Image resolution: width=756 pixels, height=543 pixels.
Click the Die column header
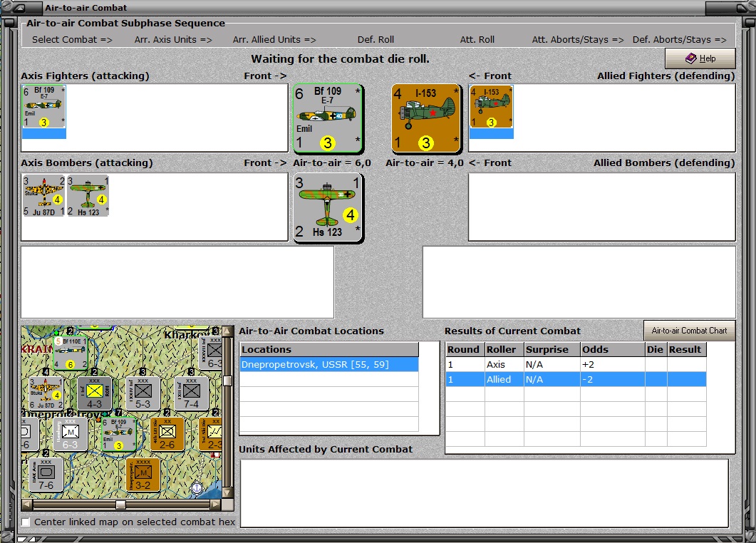pos(656,350)
